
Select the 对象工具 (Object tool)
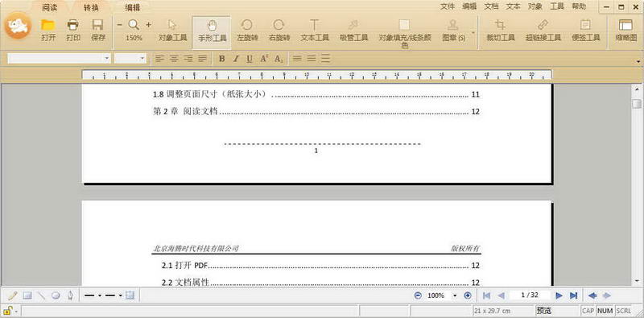[x=173, y=30]
